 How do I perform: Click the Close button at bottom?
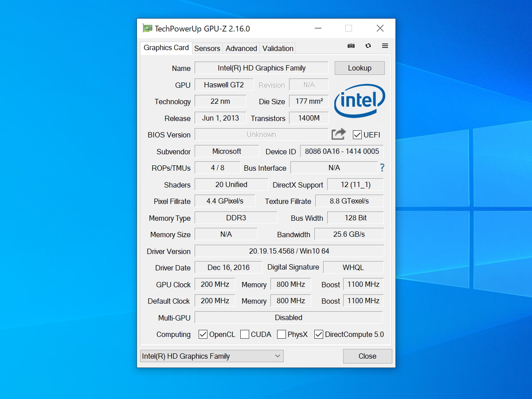(368, 356)
